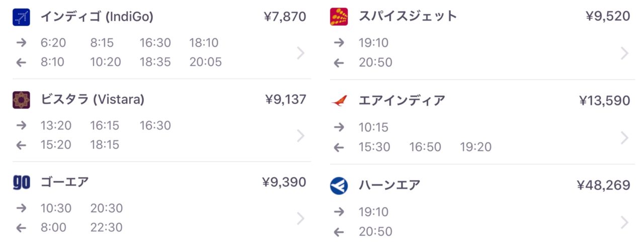Screen dimensions: 644x244
Task: Open Vistara details with right chevron
Action: click(x=300, y=136)
